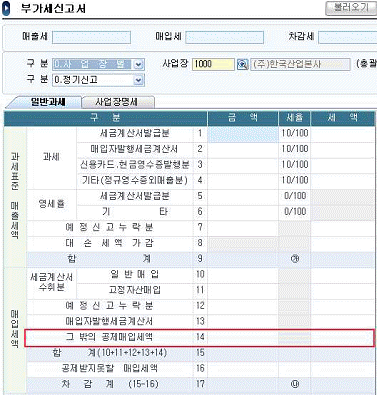Click the 매출세 summary field
This screenshot has height=395, width=377.
click(x=91, y=37)
